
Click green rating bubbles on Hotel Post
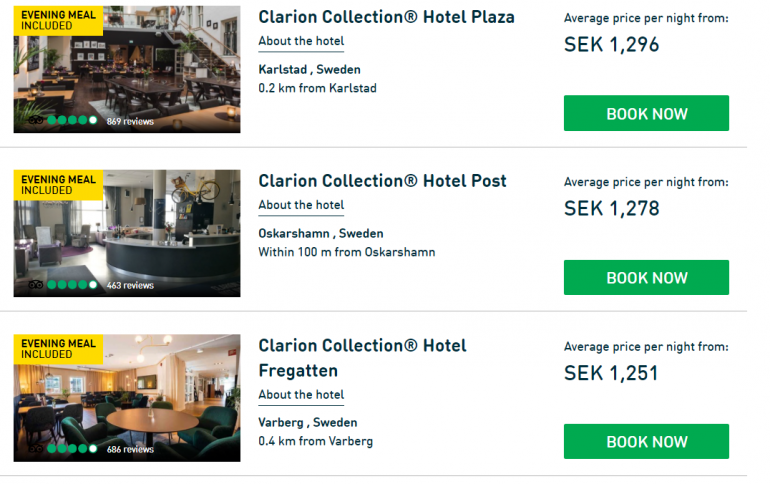72,285
